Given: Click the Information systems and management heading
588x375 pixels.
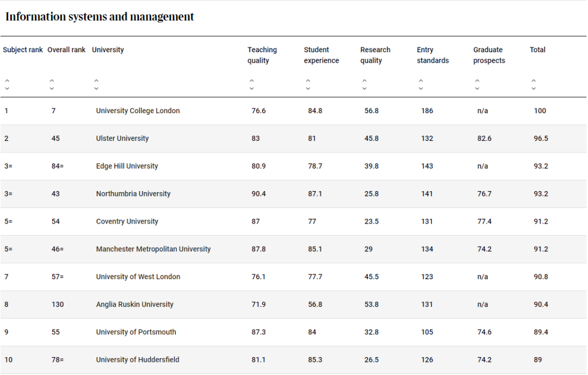Looking at the screenshot, I should tap(100, 17).
